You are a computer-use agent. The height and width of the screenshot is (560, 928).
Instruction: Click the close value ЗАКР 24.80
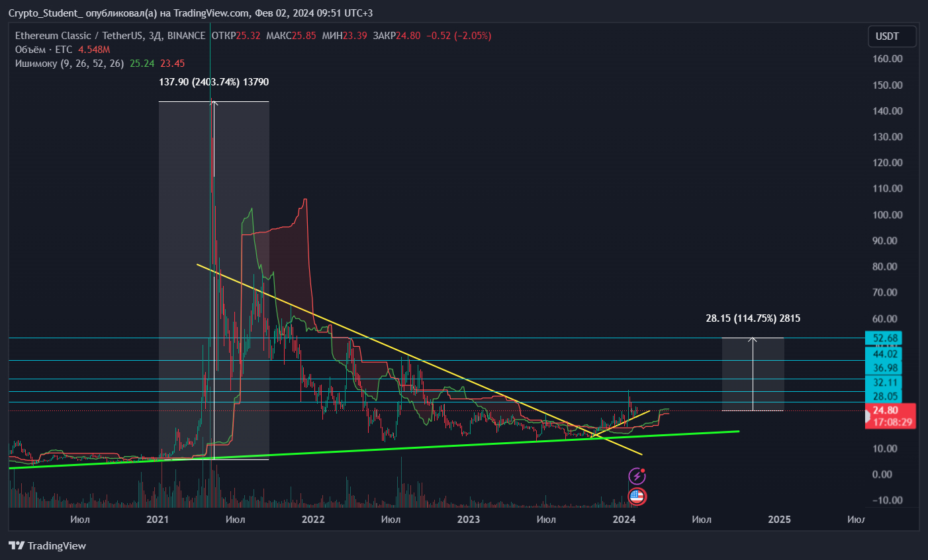[396, 36]
